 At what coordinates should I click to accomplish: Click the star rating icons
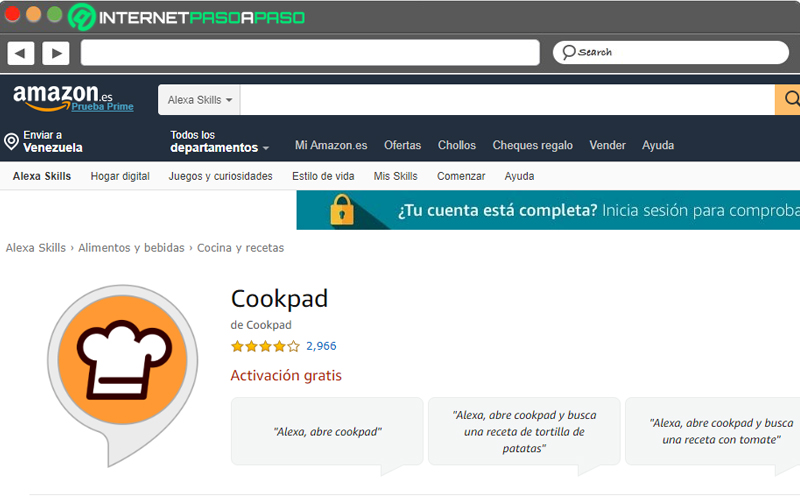point(265,346)
